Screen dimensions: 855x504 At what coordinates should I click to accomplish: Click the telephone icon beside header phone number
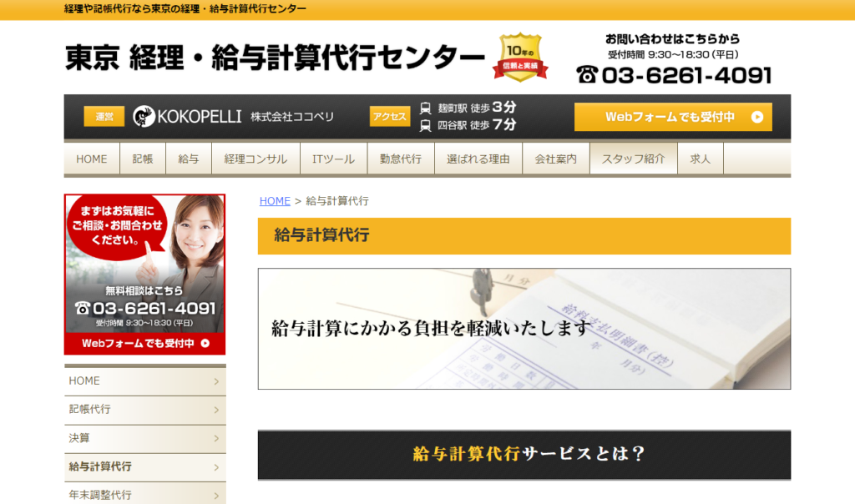click(587, 75)
